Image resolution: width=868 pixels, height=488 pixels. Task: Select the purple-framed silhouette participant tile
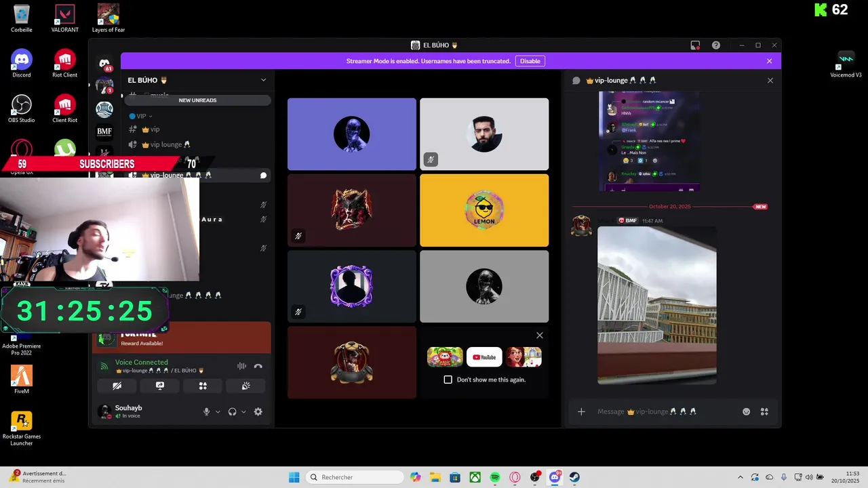(x=351, y=287)
